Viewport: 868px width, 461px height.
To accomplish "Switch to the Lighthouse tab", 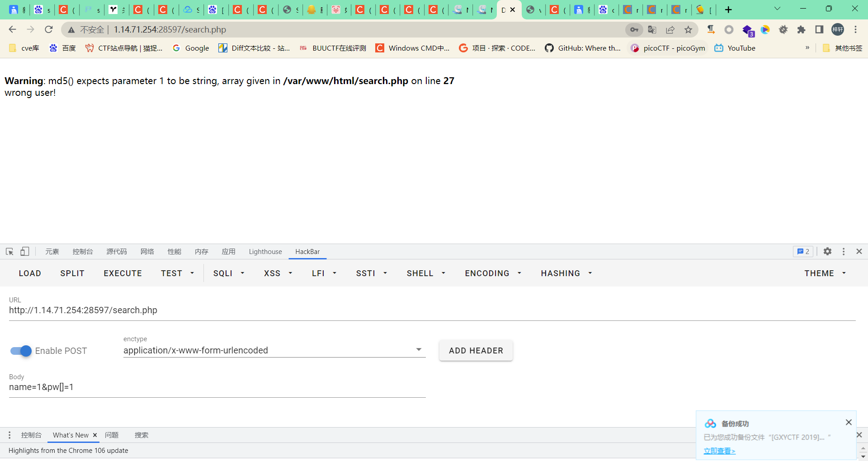I will (265, 252).
